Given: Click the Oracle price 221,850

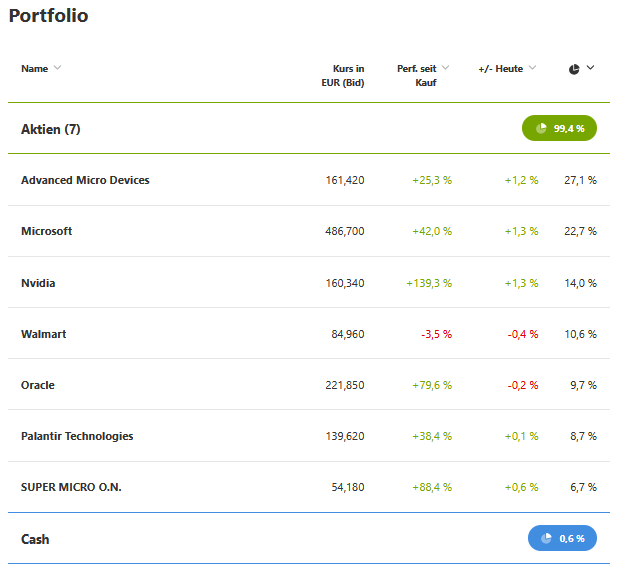Looking at the screenshot, I should pos(345,385).
